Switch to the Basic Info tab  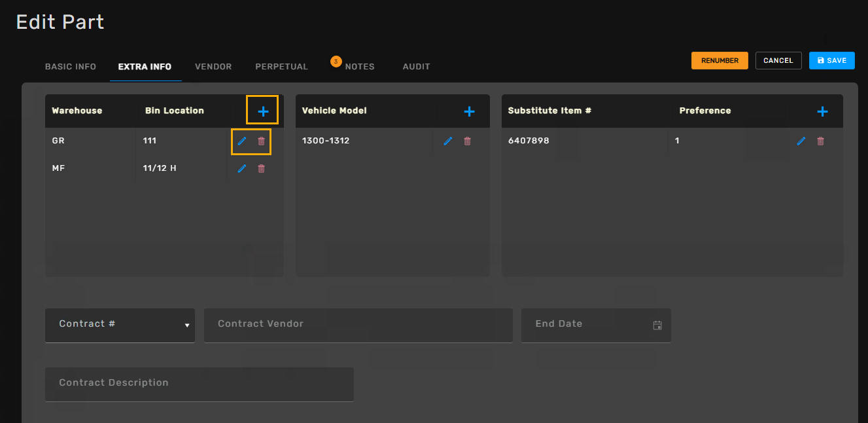(71, 67)
